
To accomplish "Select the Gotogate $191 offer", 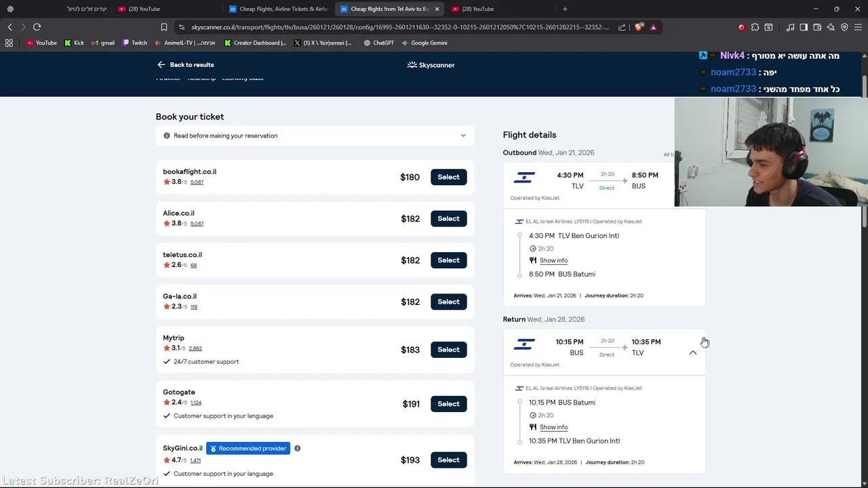I will click(x=448, y=404).
